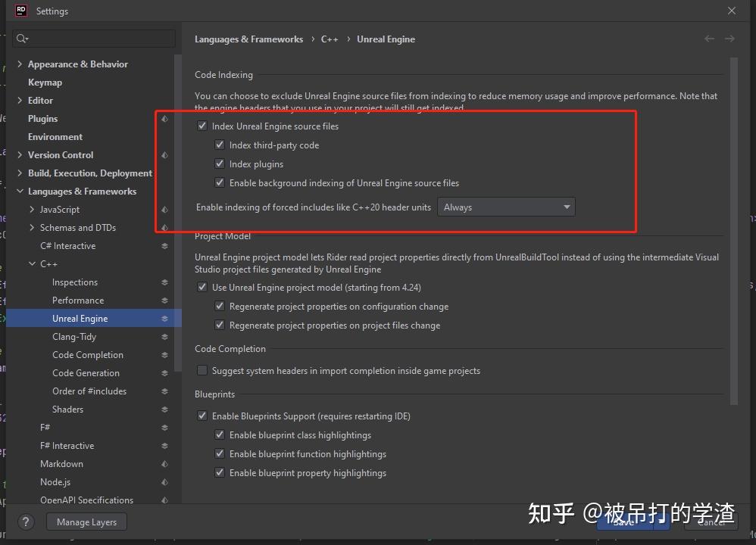Click the help question mark icon
Viewport: 756px width, 545px height.
point(25,522)
